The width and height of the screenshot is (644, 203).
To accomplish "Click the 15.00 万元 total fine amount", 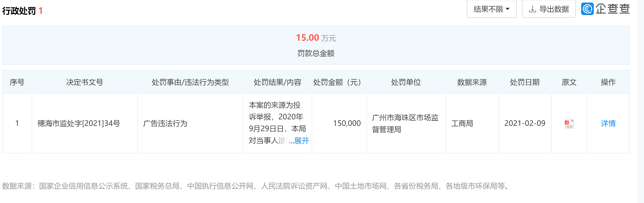I will tap(316, 38).
